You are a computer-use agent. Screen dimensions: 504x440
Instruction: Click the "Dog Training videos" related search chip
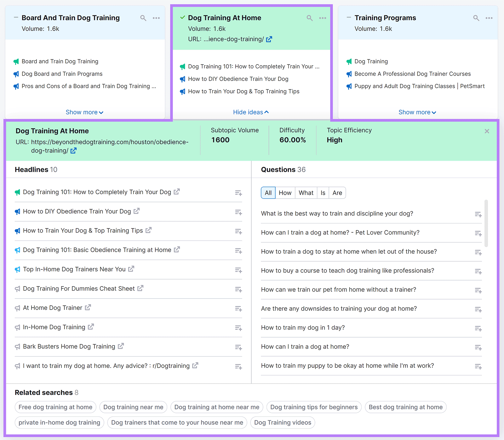coord(282,422)
